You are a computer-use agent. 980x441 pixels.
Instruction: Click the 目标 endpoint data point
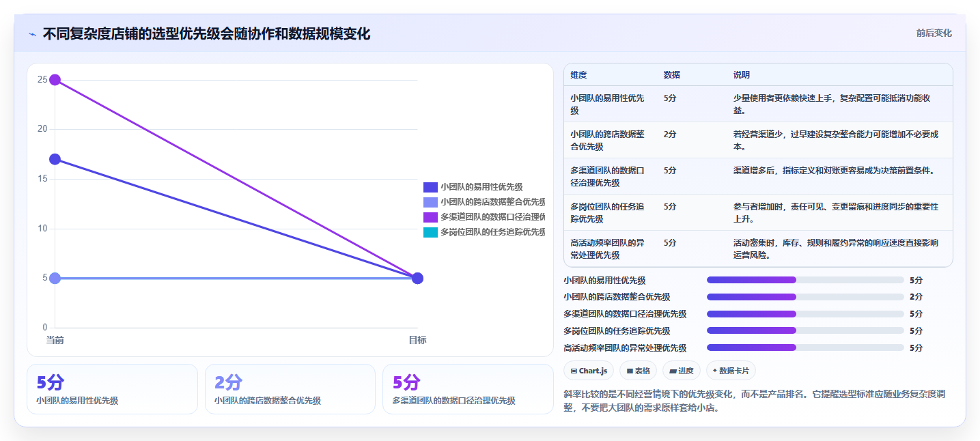pos(417,278)
